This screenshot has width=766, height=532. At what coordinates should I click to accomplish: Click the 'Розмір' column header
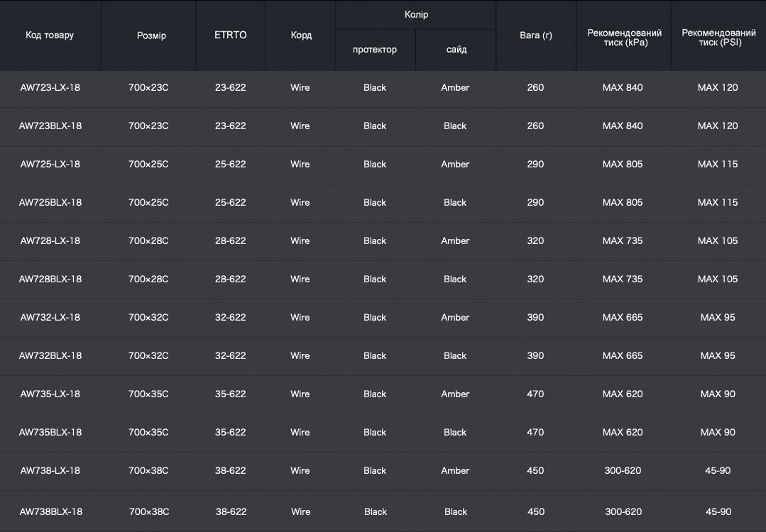click(x=151, y=35)
